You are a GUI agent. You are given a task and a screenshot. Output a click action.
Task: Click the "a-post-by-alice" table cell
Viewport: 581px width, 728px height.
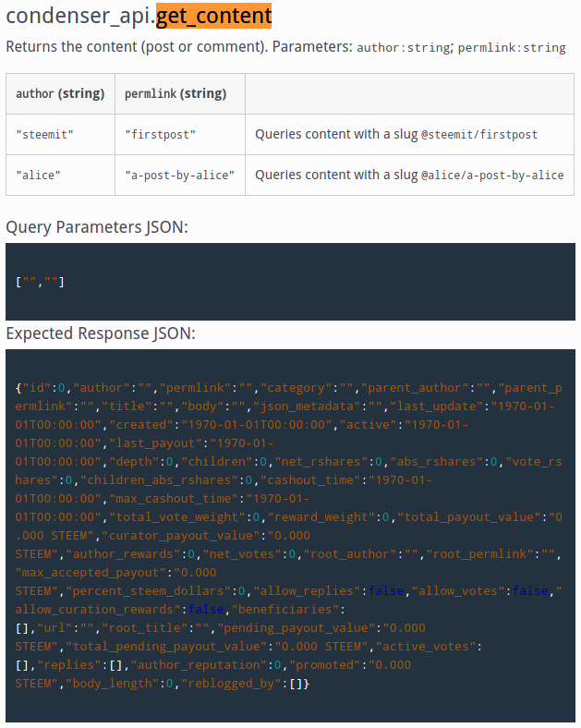[180, 175]
